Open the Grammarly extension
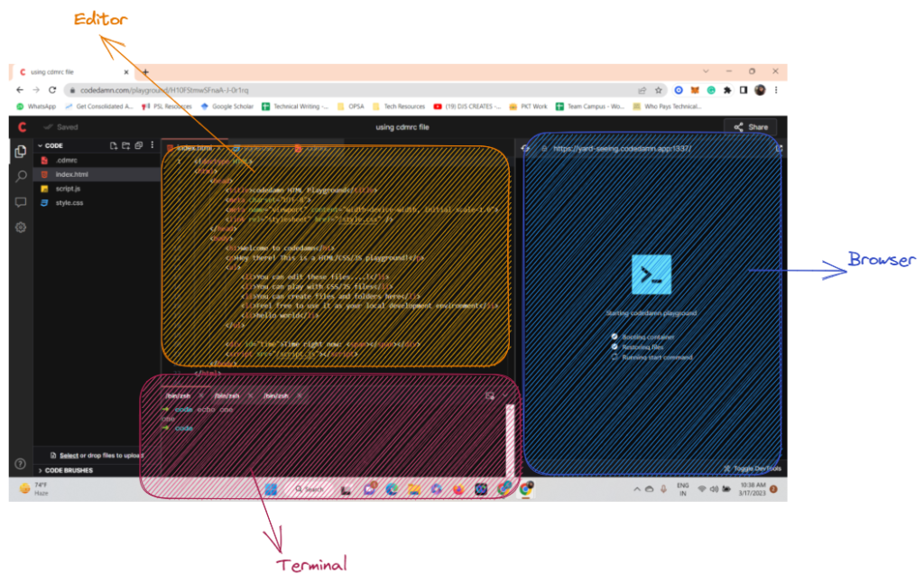 click(711, 90)
